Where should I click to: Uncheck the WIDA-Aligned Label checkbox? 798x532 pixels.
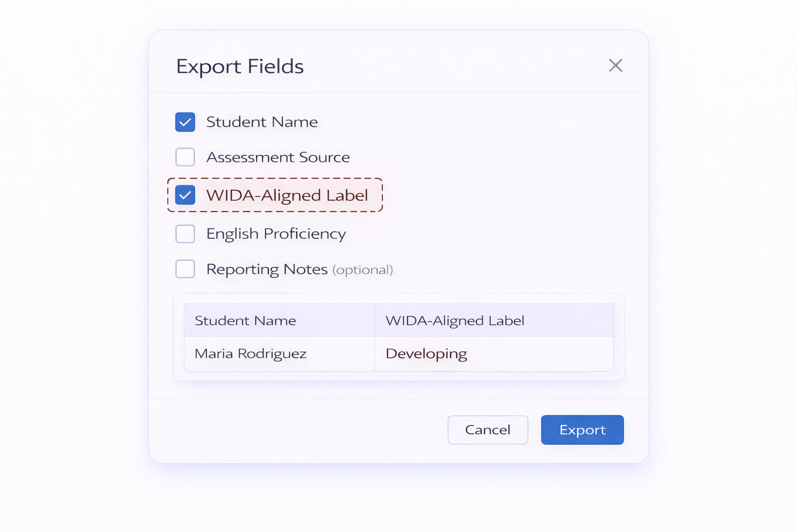point(185,195)
